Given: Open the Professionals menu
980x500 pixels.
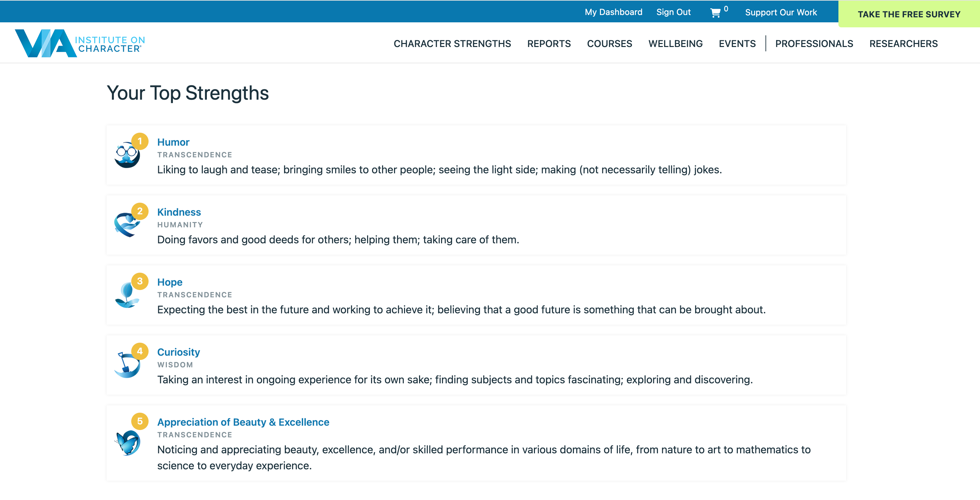Looking at the screenshot, I should (x=814, y=44).
